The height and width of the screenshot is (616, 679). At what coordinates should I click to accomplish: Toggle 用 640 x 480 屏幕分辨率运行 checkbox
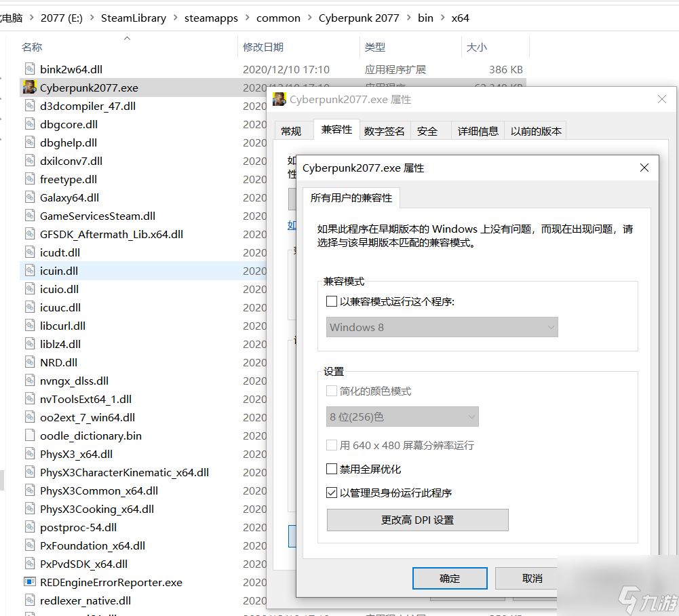click(x=332, y=445)
